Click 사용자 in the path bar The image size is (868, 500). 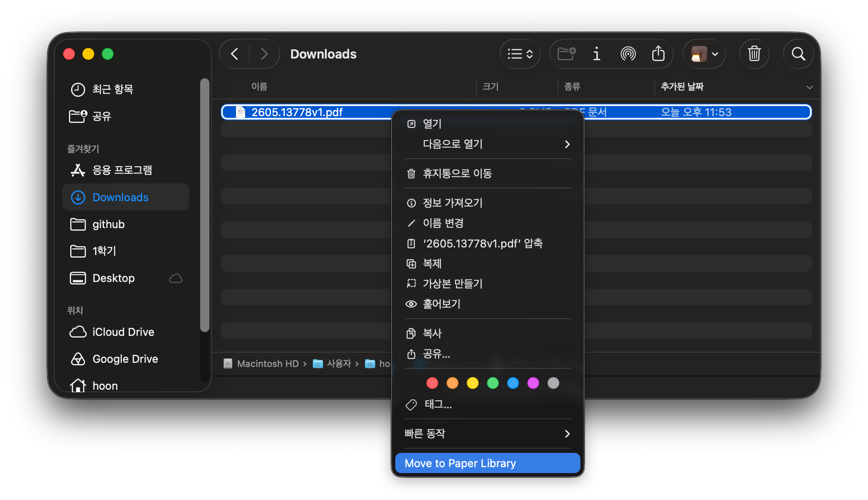332,364
